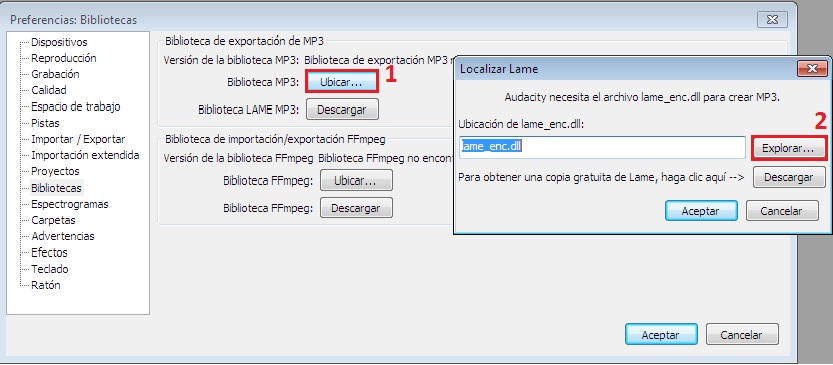Select Bibliotecas in the preferences tree

point(56,188)
